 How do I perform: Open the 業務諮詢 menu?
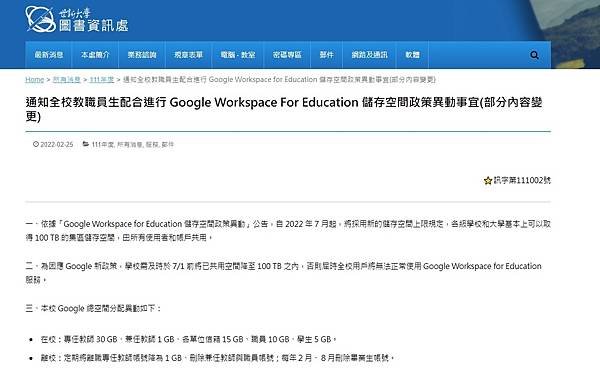[142, 55]
